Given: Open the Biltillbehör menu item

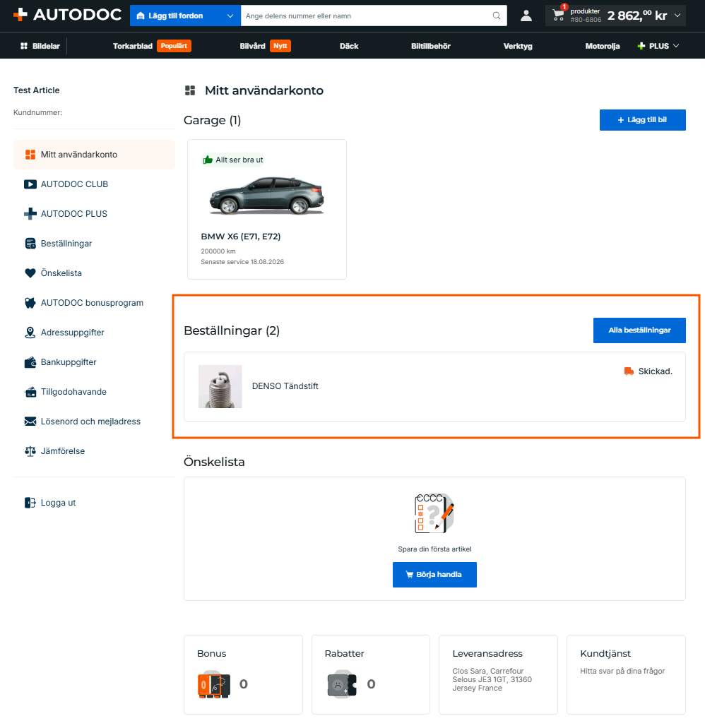Looking at the screenshot, I should [430, 46].
